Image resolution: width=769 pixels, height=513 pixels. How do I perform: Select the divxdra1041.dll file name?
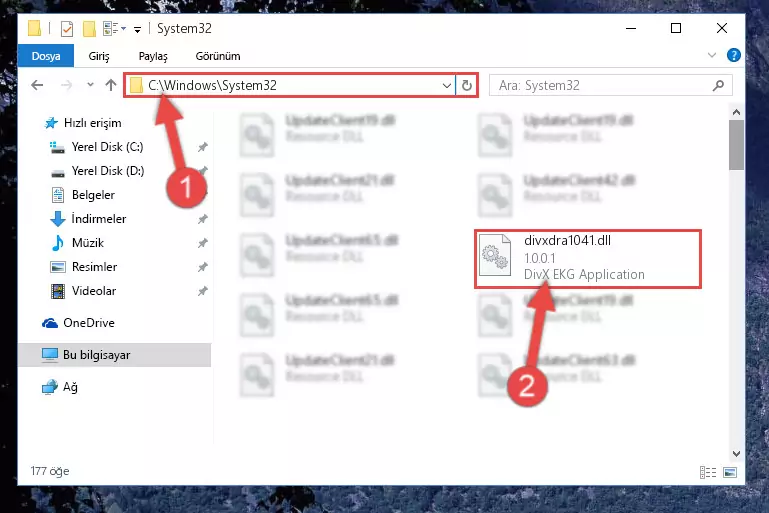[567, 240]
